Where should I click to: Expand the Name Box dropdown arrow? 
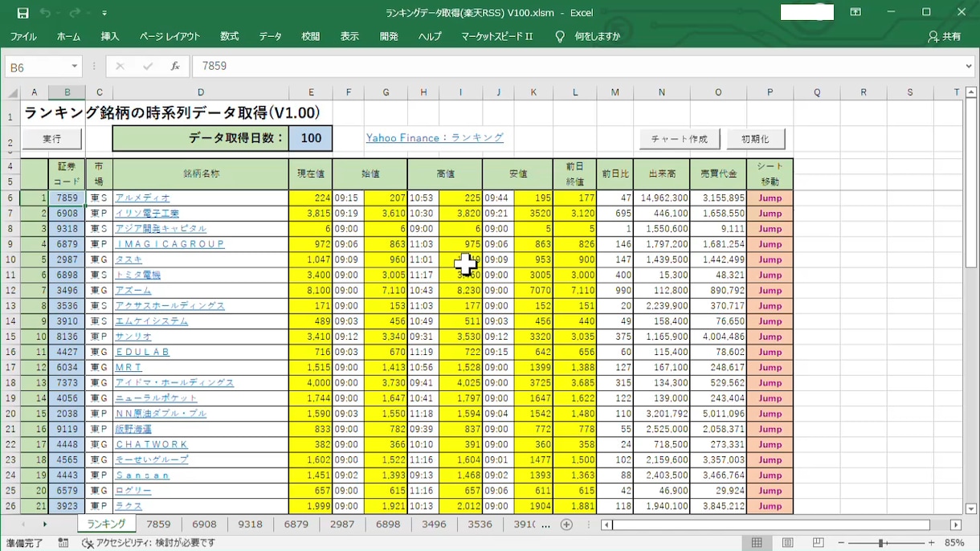(x=75, y=67)
